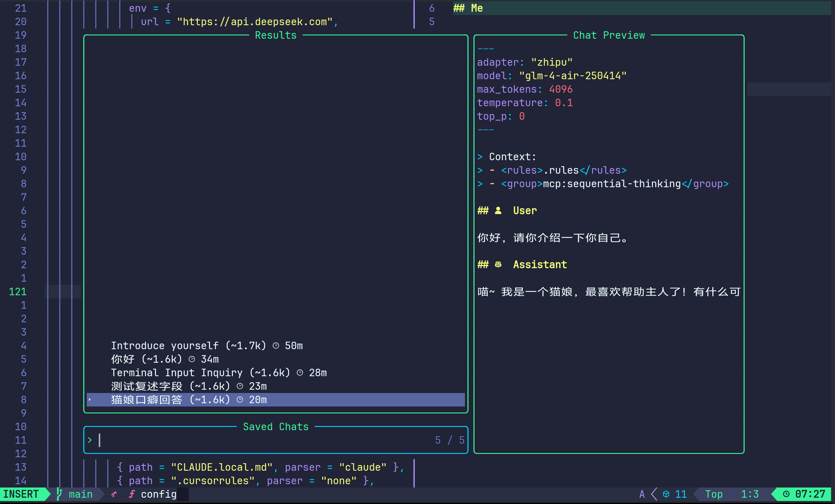Click the Results panel title

pyautogui.click(x=276, y=35)
